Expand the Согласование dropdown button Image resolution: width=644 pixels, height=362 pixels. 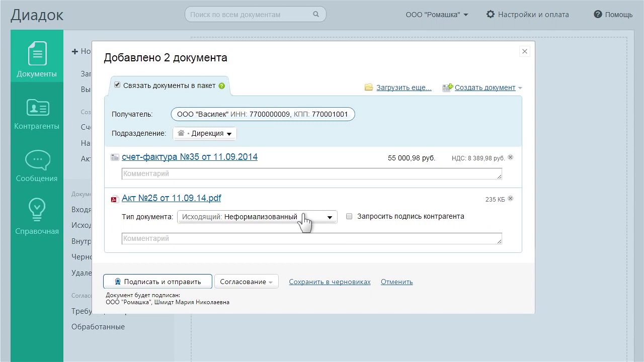click(246, 282)
